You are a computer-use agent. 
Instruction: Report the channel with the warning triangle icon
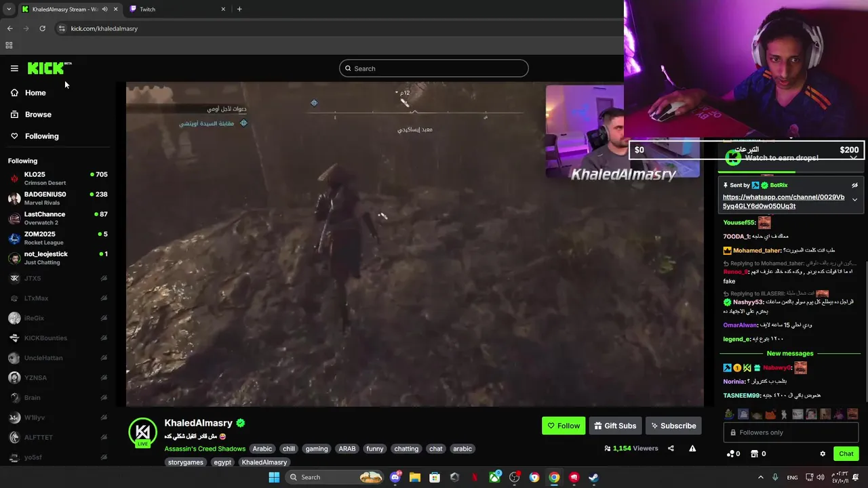[692, 448]
